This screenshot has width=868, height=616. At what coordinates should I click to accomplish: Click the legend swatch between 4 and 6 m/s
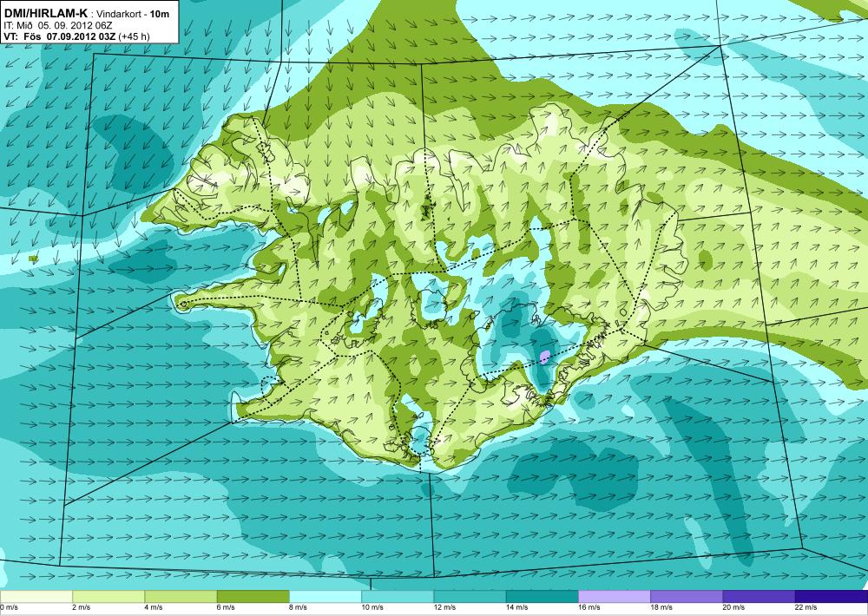(181, 597)
